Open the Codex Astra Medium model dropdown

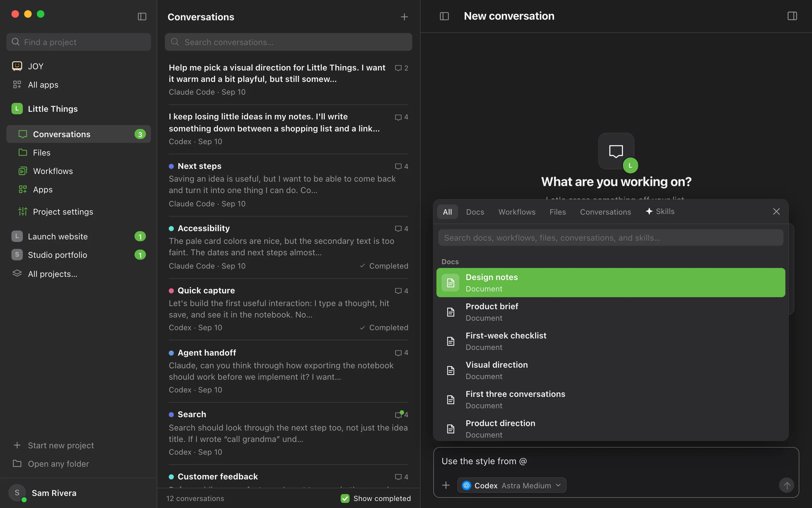click(x=512, y=485)
